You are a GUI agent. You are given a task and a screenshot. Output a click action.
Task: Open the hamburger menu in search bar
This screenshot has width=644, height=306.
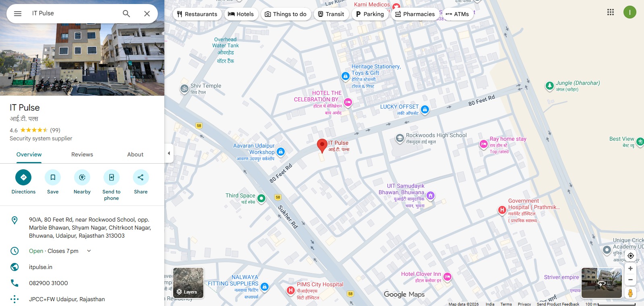tap(18, 14)
